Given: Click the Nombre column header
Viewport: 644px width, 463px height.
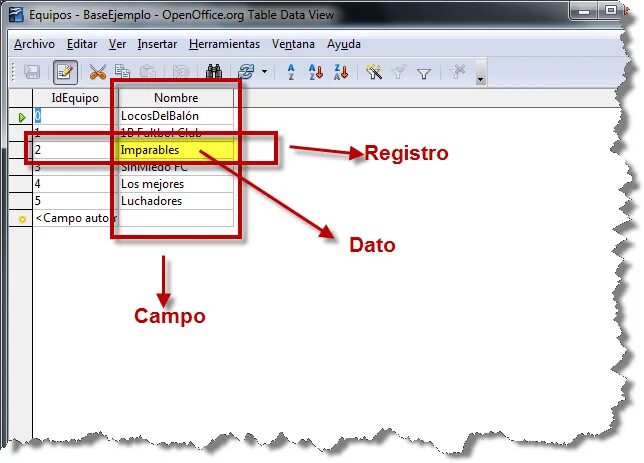Looking at the screenshot, I should pos(176,98).
